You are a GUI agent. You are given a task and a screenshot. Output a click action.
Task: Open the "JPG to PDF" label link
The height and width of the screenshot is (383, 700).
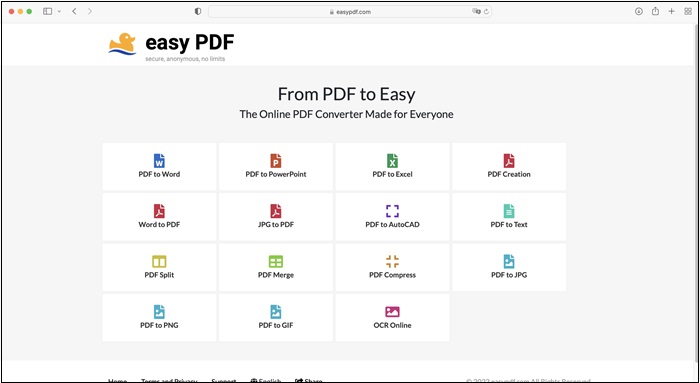click(276, 225)
